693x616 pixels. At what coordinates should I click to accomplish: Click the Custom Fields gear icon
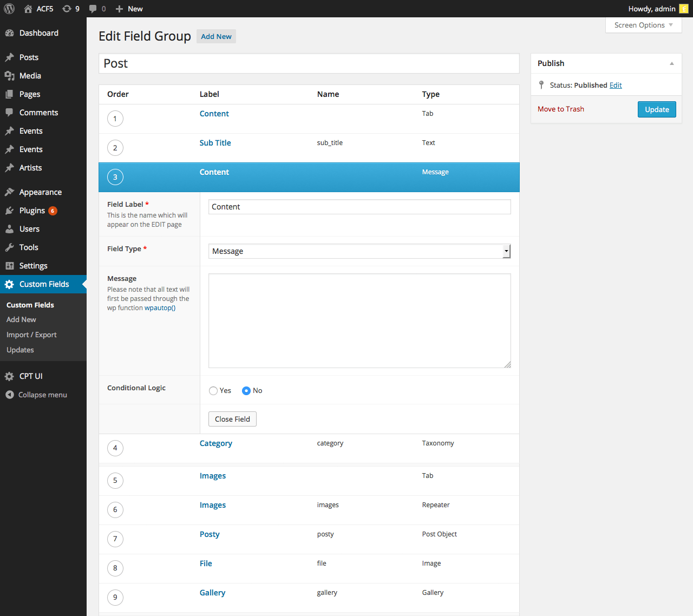pyautogui.click(x=9, y=284)
